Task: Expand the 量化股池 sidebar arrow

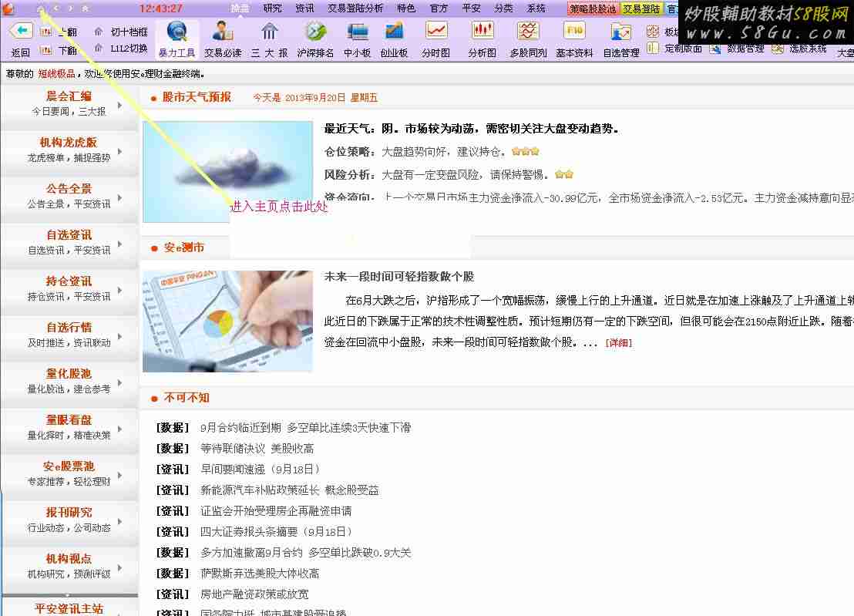Action: tap(119, 383)
